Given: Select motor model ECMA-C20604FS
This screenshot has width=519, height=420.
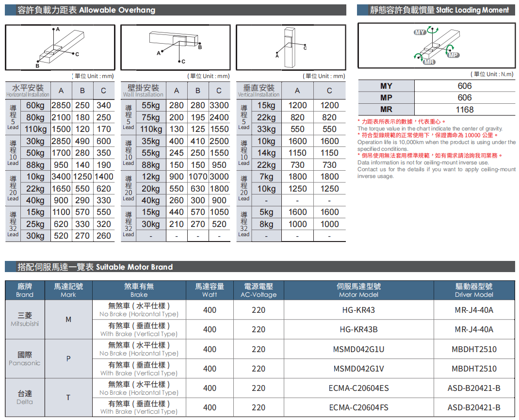Looking at the screenshot, I should point(358,407).
